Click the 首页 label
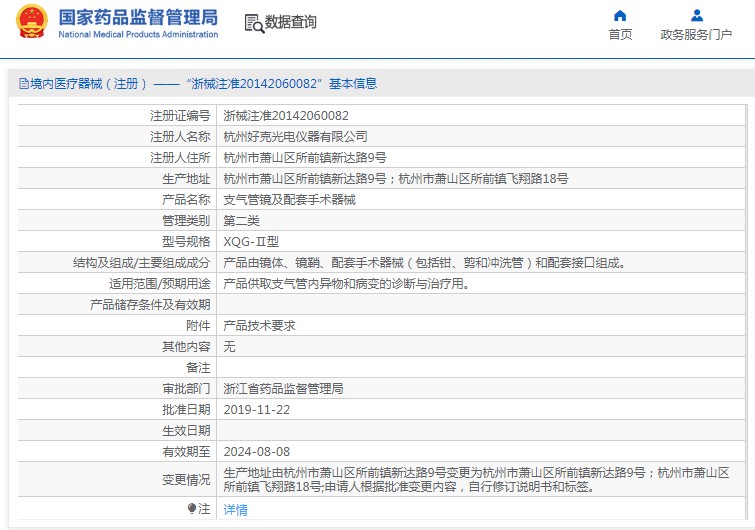The width and height of the screenshot is (755, 530). pyautogui.click(x=620, y=35)
